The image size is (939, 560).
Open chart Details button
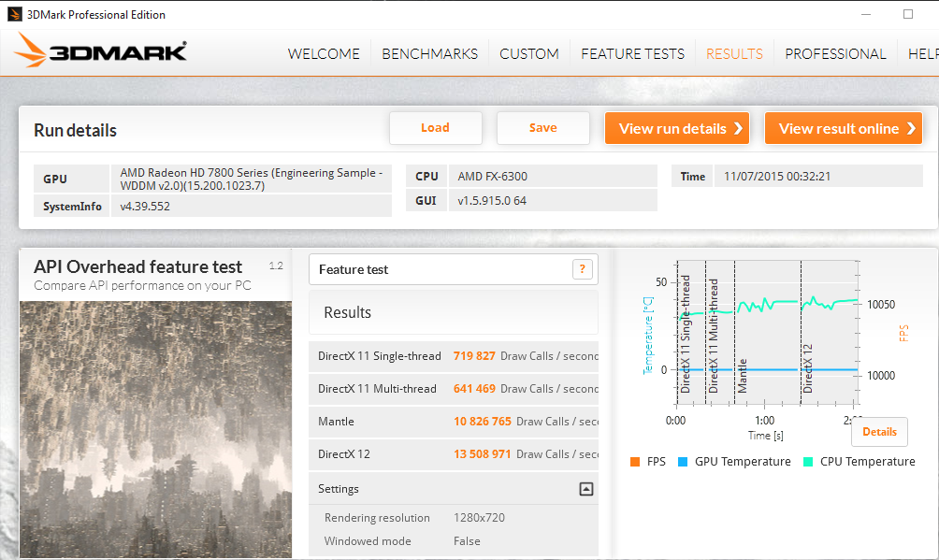[879, 431]
